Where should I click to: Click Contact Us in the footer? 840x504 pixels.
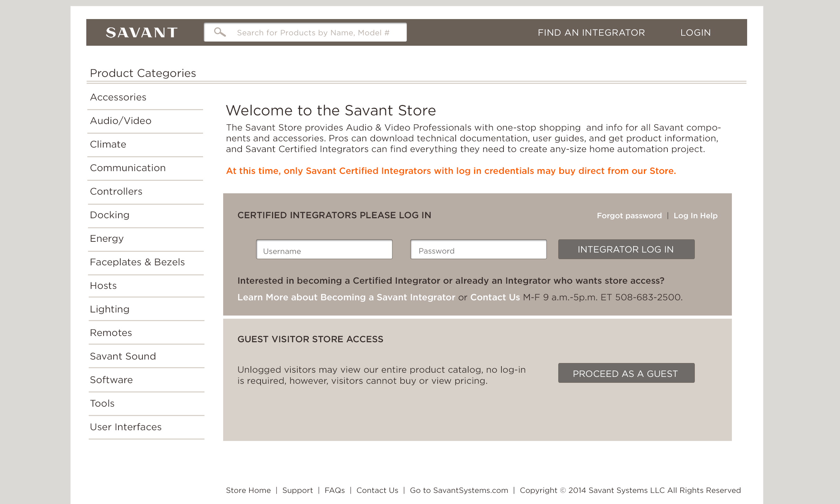coord(377,490)
